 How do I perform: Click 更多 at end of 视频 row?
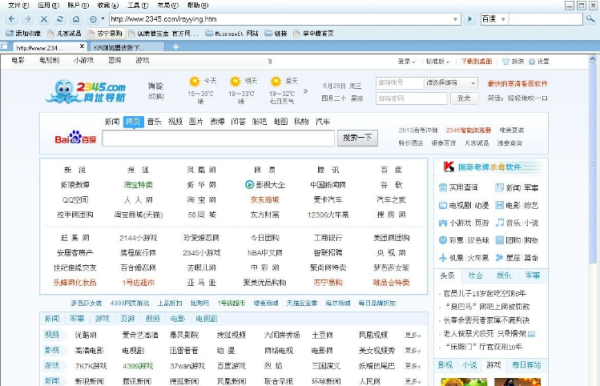412,335
